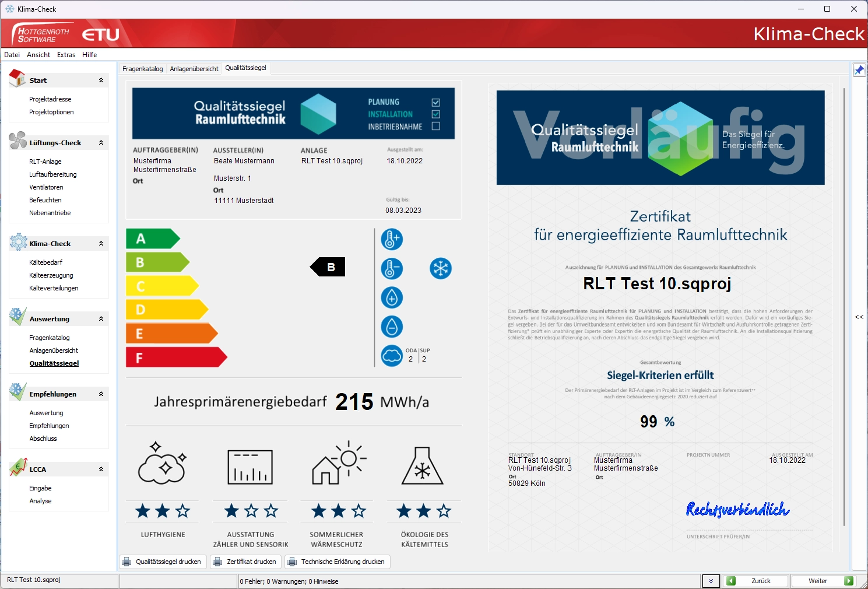Collapse the Klima-Check sidebar section
This screenshot has width=868, height=589.
[101, 244]
